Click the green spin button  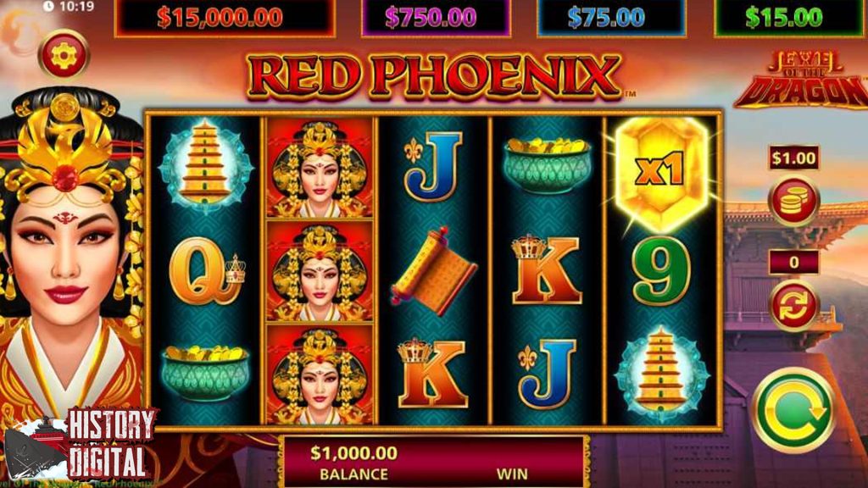(794, 411)
